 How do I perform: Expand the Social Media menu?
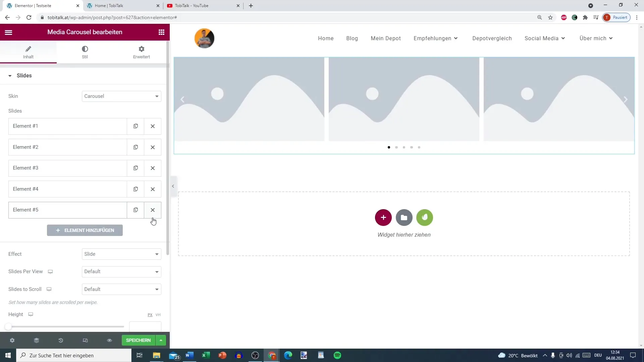pos(545,38)
